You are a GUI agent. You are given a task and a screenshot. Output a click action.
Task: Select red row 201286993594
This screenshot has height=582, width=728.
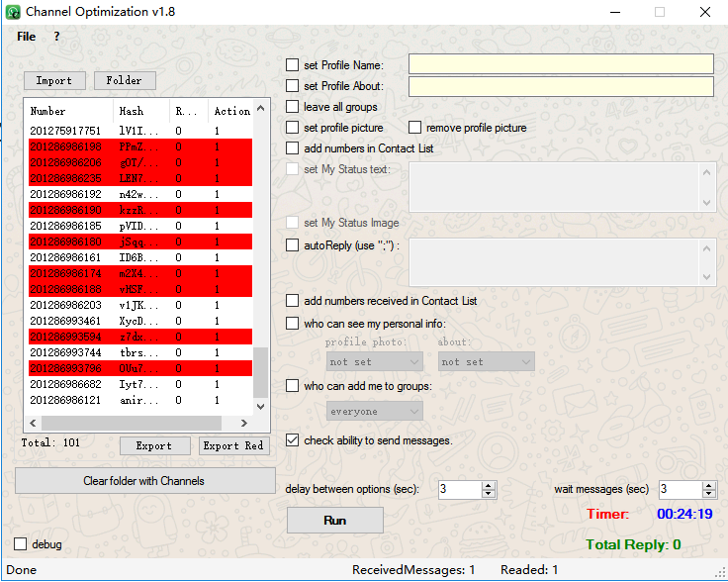[x=140, y=337]
